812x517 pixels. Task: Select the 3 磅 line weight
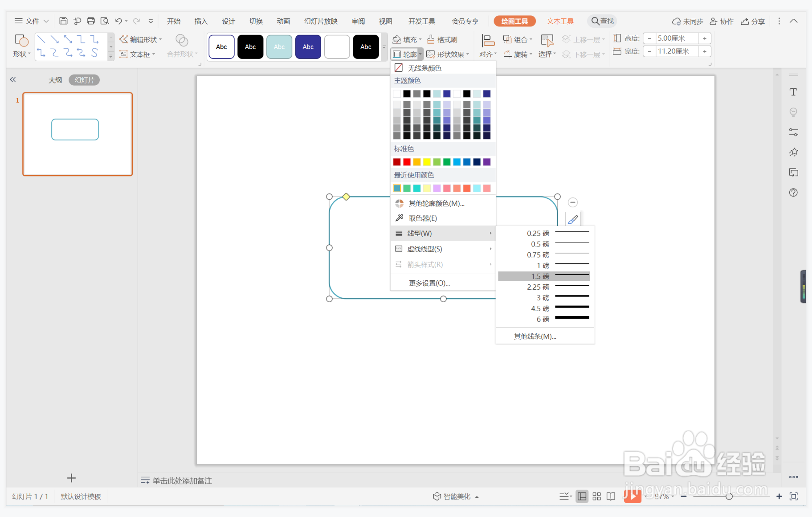[544, 298]
